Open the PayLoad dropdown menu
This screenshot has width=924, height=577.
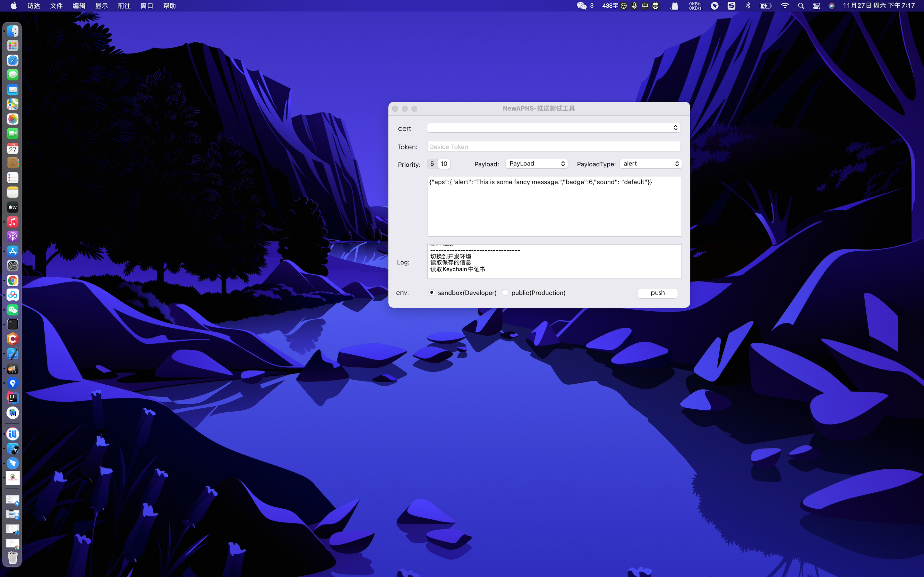click(x=536, y=164)
